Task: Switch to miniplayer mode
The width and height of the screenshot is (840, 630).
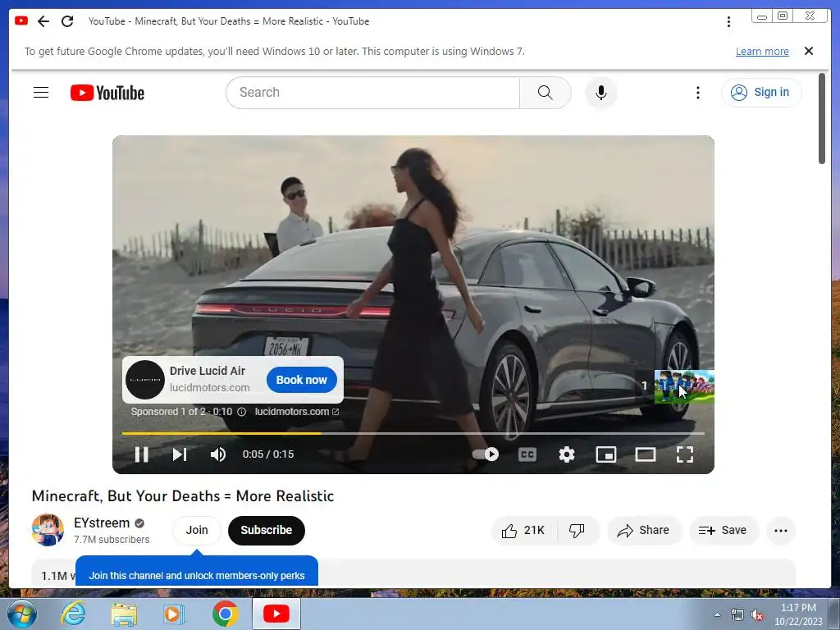Action: [606, 454]
